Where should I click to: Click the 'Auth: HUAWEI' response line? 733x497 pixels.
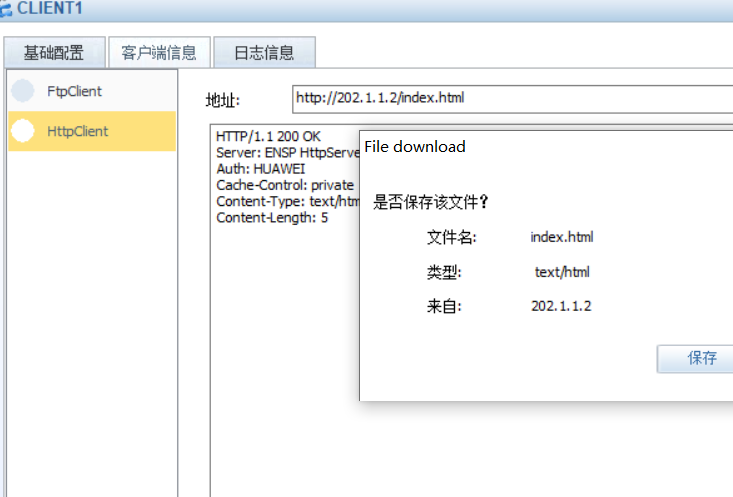click(x=260, y=169)
